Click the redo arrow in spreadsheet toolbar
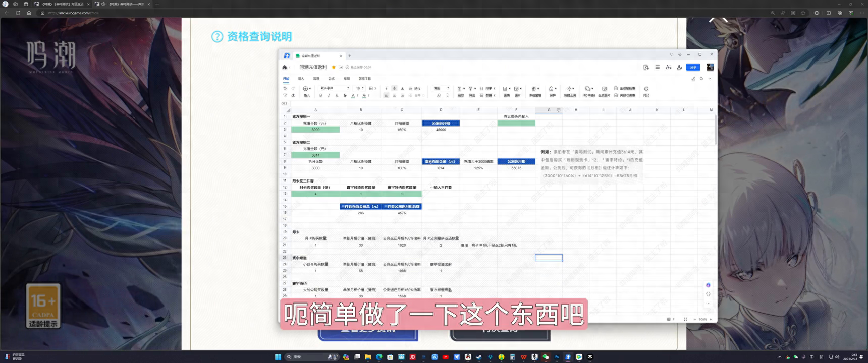868x363 pixels. coord(293,88)
